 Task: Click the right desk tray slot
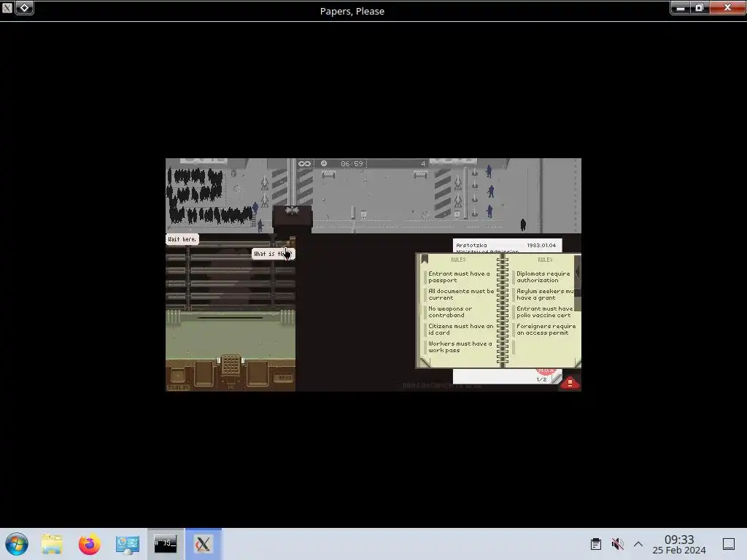258,374
